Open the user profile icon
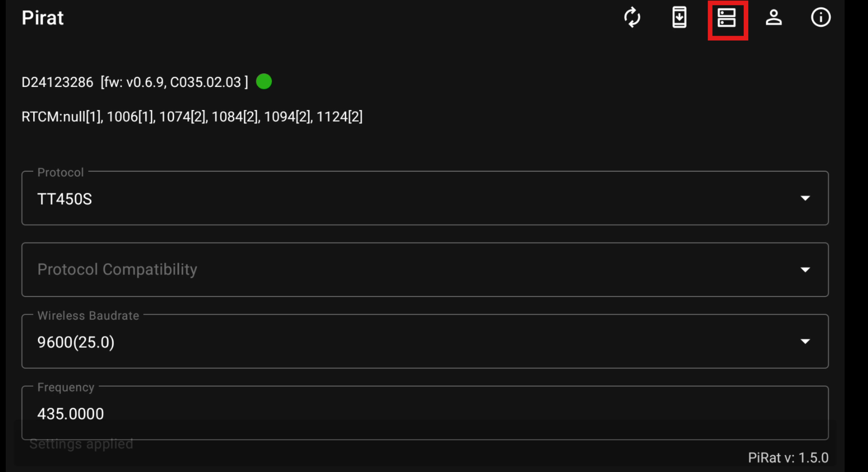 774,18
